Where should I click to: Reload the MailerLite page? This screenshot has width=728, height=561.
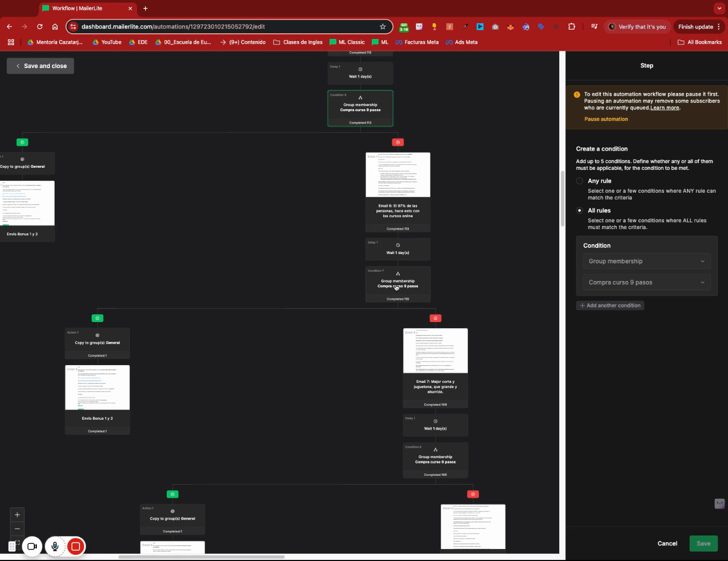tap(40, 26)
